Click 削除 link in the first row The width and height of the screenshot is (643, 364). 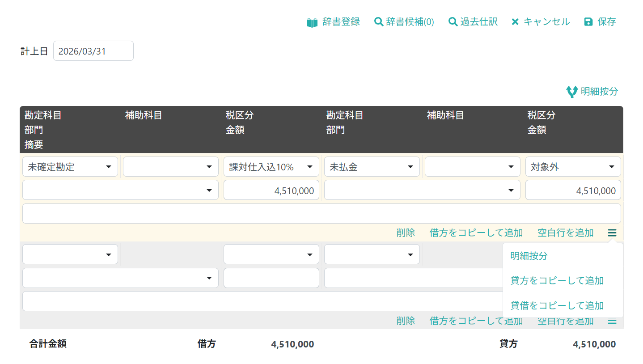pos(406,233)
